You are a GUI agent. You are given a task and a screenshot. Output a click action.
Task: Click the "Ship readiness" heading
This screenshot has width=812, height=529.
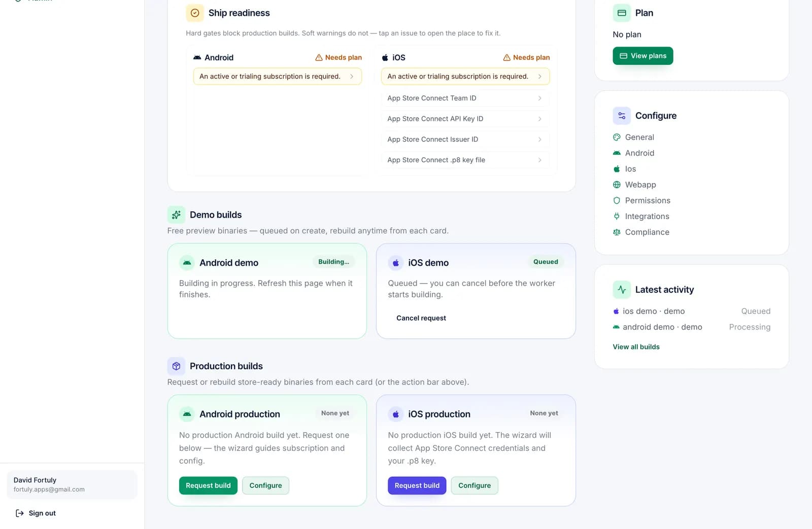pos(239,13)
